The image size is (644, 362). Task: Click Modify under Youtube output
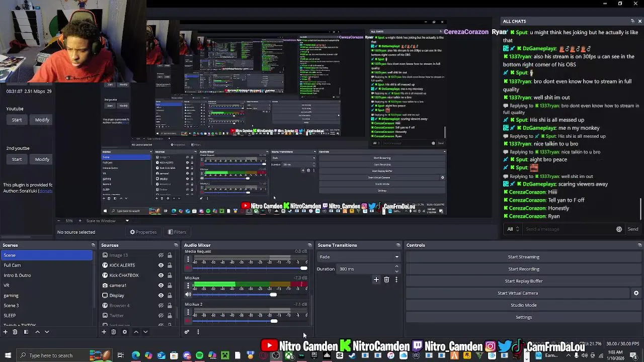pyautogui.click(x=42, y=120)
